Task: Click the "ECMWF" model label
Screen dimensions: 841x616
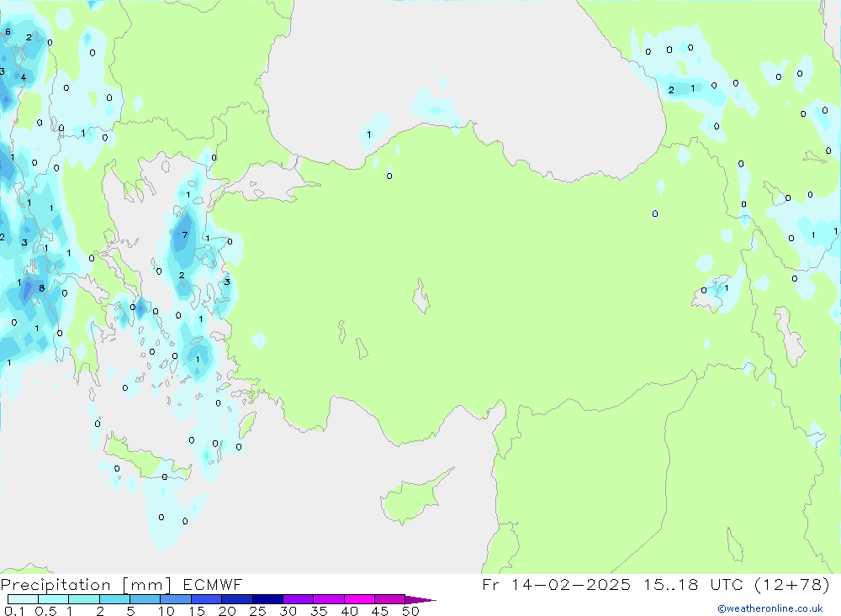Action: tap(213, 585)
